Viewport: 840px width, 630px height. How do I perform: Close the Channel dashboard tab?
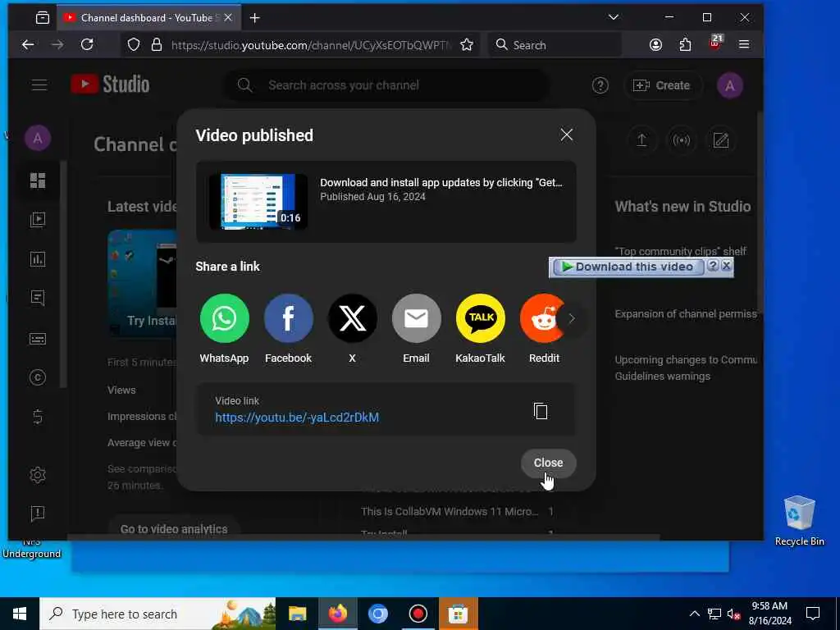[x=228, y=18]
